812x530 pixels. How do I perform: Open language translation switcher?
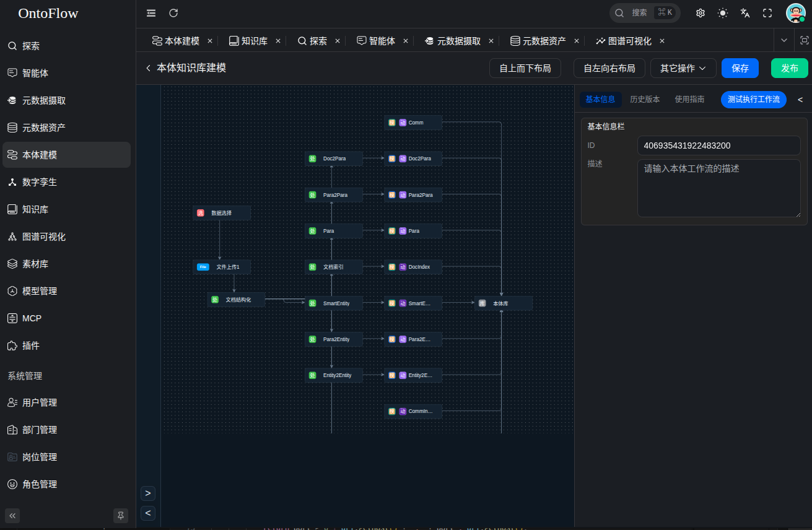point(745,13)
